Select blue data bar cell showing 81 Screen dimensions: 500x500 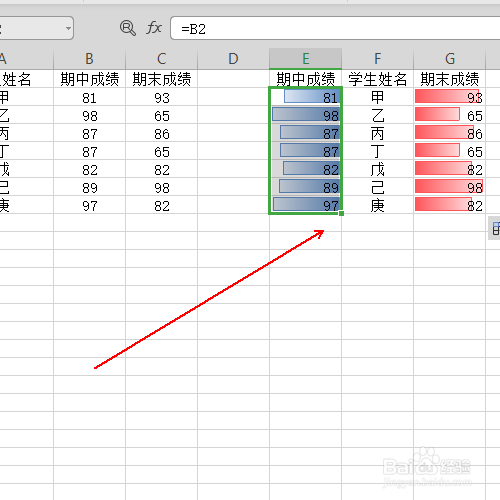point(306,97)
